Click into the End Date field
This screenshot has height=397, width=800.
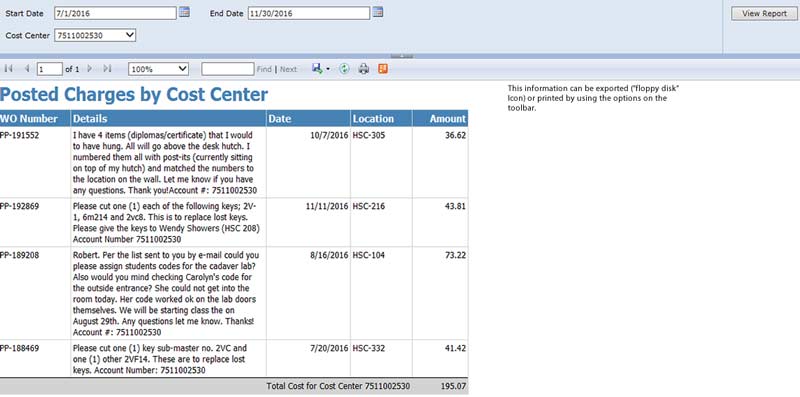[309, 13]
